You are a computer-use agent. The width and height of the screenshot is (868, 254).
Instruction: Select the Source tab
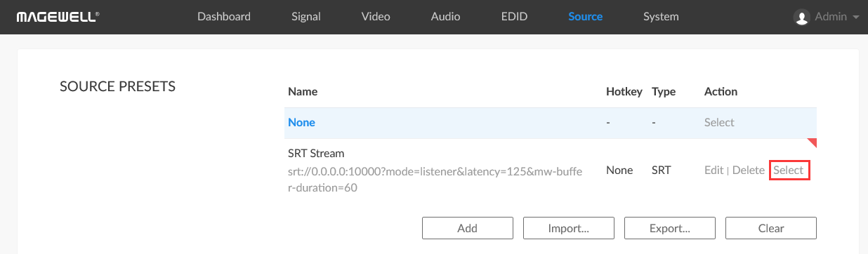tap(586, 17)
